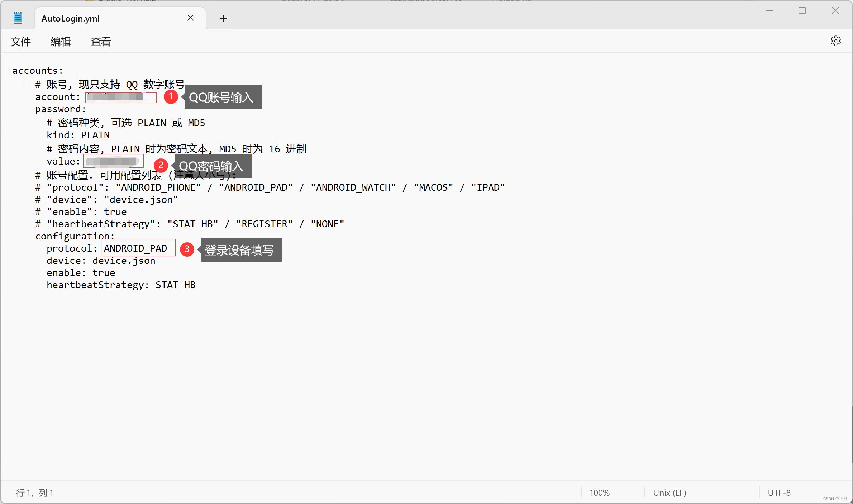This screenshot has height=504, width=853.
Task: Maximize the Notepad window
Action: (x=802, y=11)
